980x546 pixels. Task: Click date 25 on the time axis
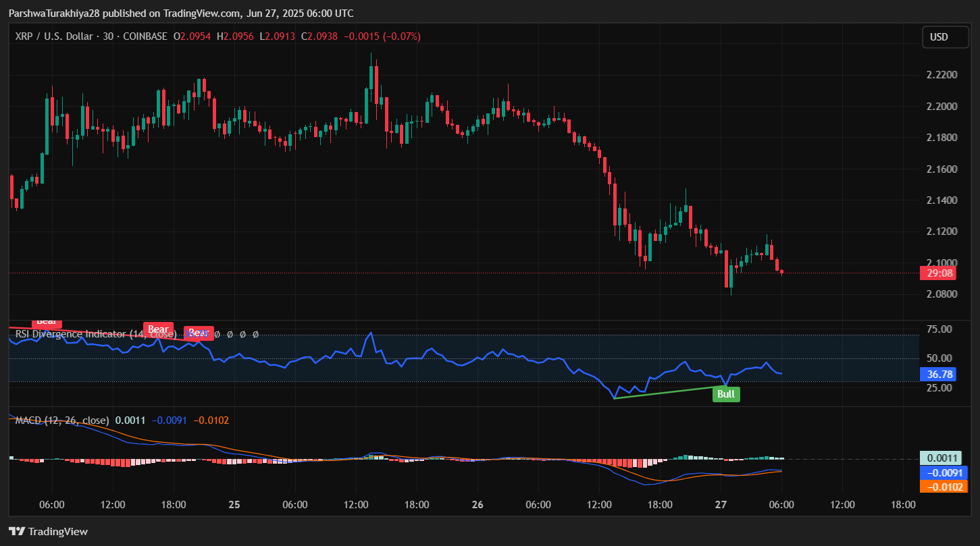click(234, 505)
